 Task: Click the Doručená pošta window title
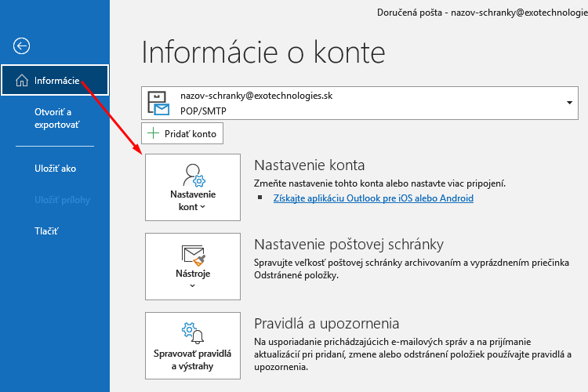point(482,13)
